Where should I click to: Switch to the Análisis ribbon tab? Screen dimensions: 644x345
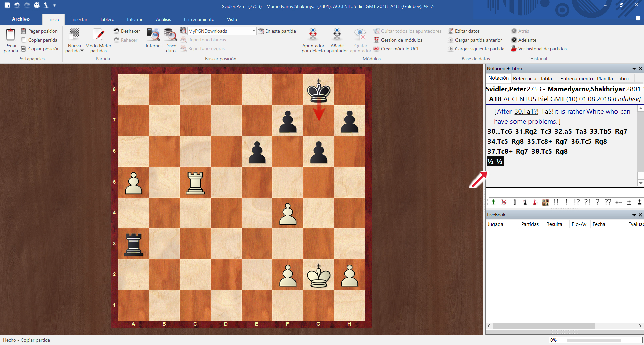(x=163, y=19)
